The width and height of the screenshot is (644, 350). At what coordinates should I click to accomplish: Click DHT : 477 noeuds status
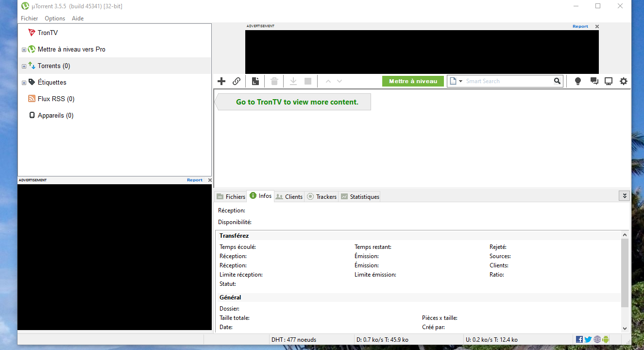coord(294,340)
